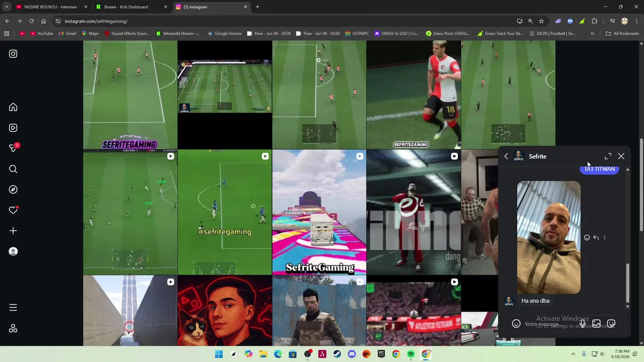Open the Extensions puzzle icon

pyautogui.click(x=595, y=21)
